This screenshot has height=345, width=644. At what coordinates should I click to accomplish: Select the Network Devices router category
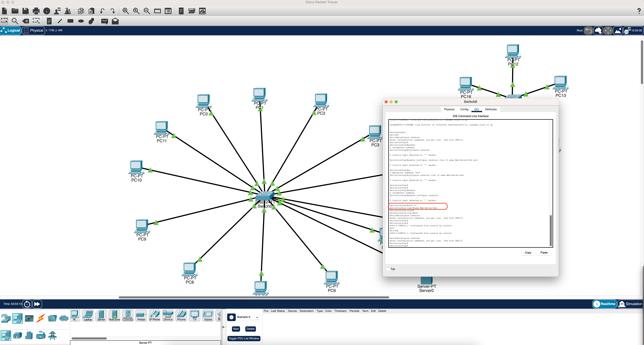[6, 318]
